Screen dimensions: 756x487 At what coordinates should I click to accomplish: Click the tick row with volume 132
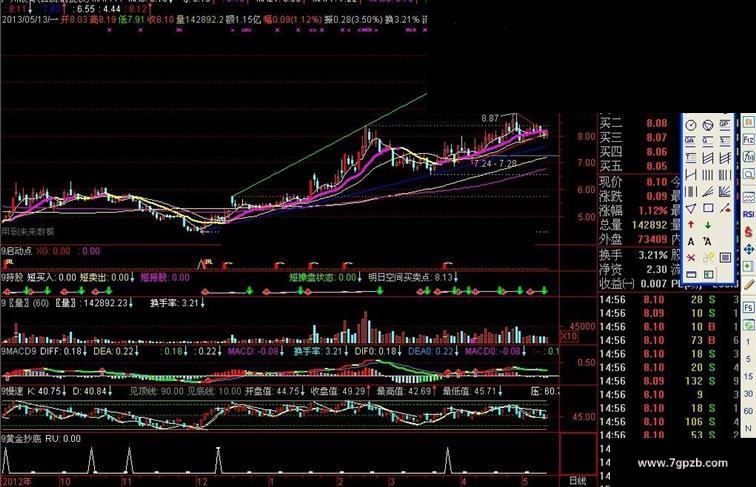(x=669, y=381)
